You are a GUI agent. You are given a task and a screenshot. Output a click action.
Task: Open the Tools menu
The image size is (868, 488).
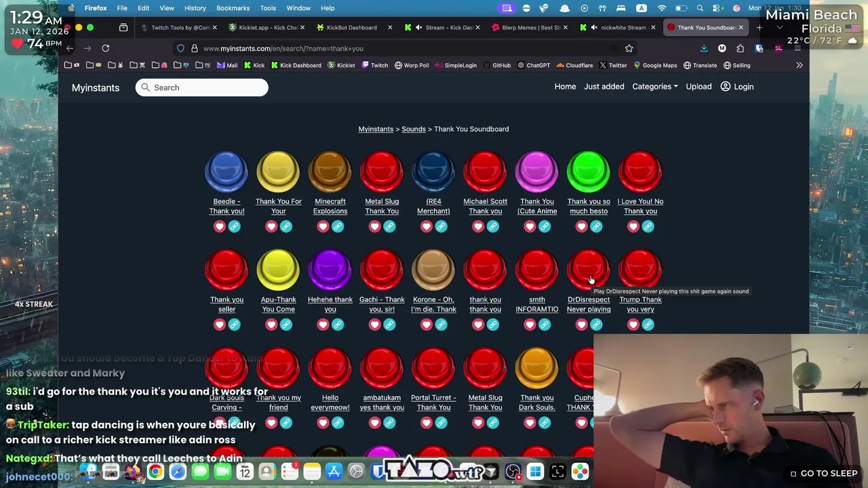pos(268,8)
